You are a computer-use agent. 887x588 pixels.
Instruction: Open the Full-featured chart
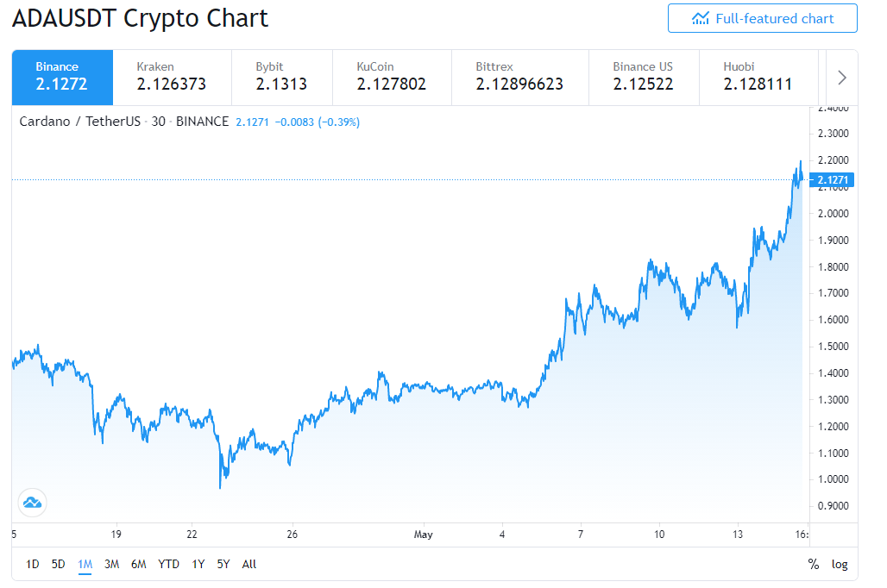click(x=763, y=19)
